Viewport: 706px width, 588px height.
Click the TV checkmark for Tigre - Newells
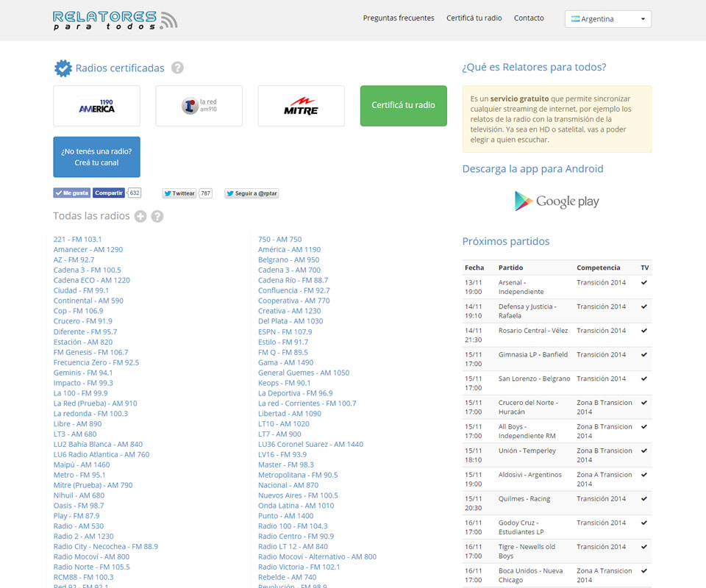644,547
